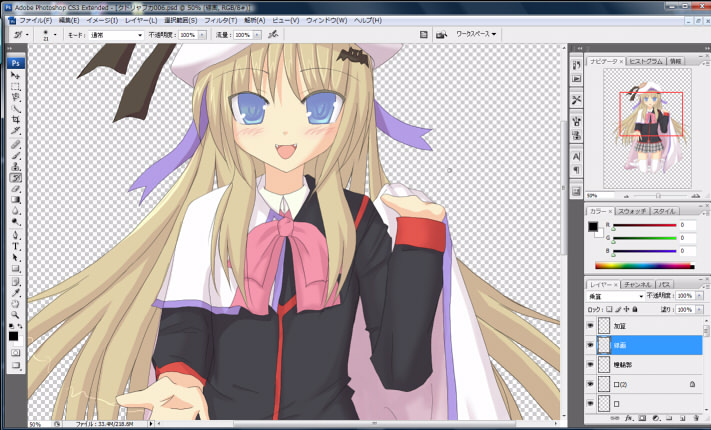Select the Blur tool

click(15, 211)
